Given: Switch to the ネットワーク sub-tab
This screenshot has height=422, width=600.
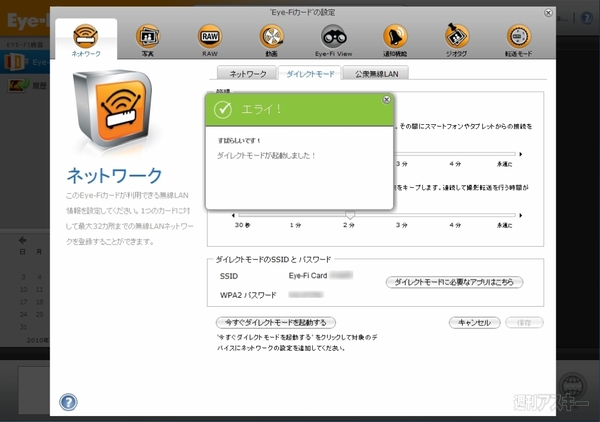Looking at the screenshot, I should (x=247, y=73).
